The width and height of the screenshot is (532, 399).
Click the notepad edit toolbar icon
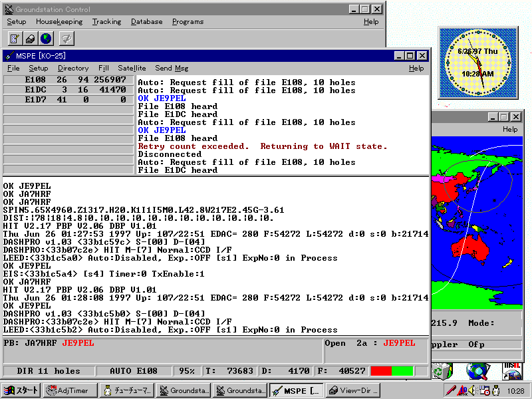[x=15, y=39]
